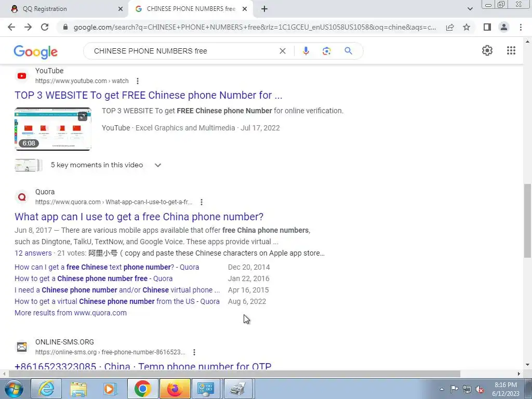Click the Action Center flag tray icon
Image resolution: width=532 pixels, height=399 pixels.
(454, 389)
